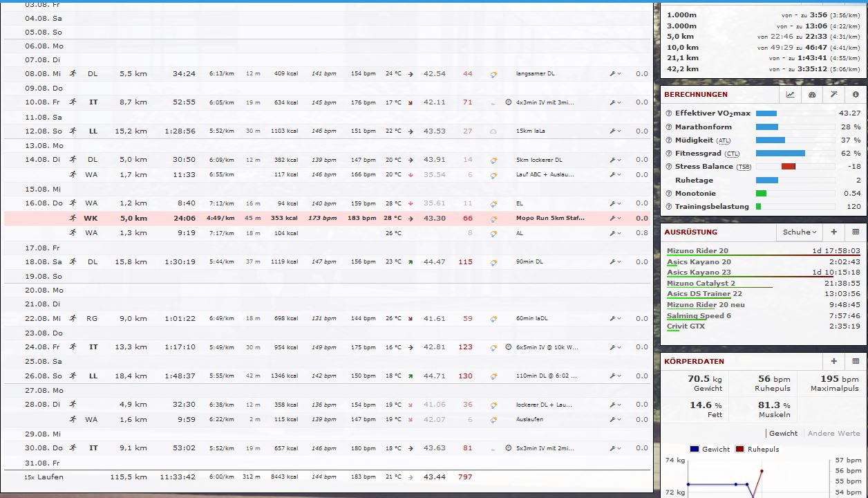This screenshot has height=498, width=868.
Task: Click the gauge icon in Berechnungen
Action: (812, 95)
